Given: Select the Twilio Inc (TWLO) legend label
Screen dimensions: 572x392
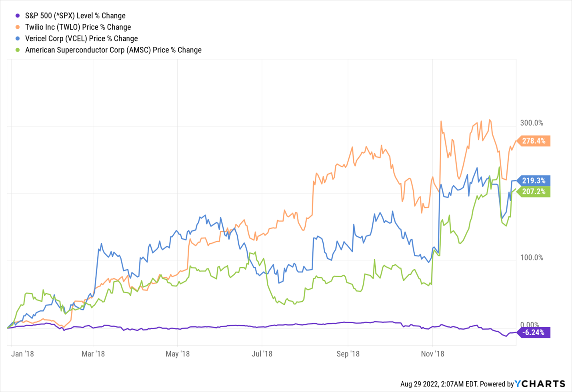Looking at the screenshot, I should pos(78,27).
